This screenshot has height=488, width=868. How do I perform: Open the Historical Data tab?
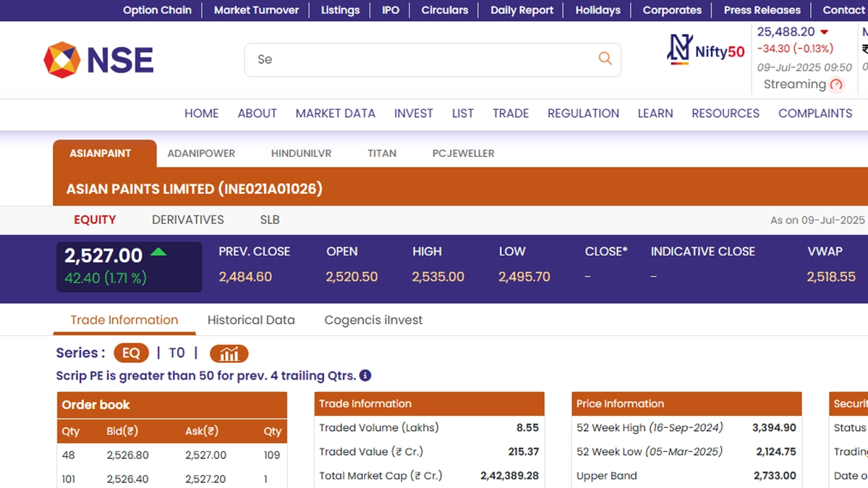[x=251, y=320]
